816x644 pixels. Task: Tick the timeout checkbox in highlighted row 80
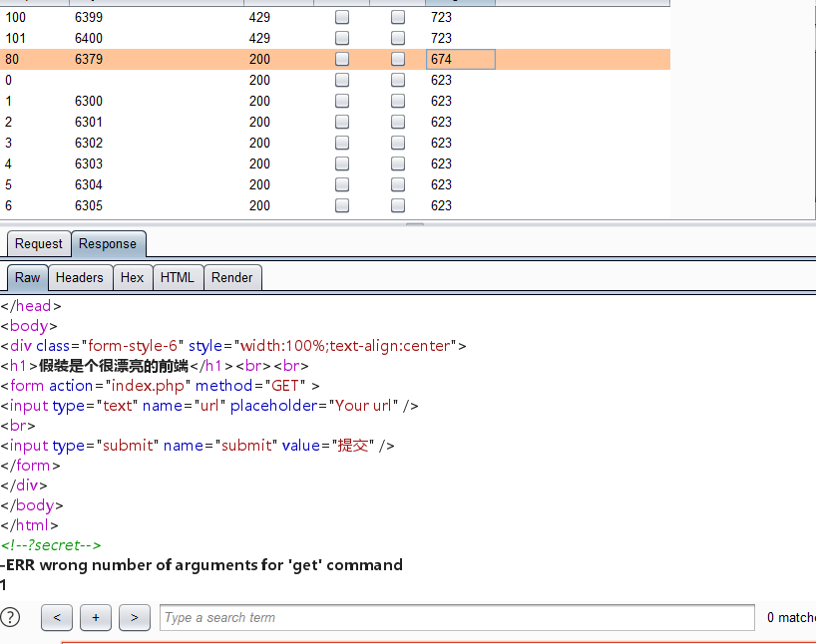click(x=398, y=59)
